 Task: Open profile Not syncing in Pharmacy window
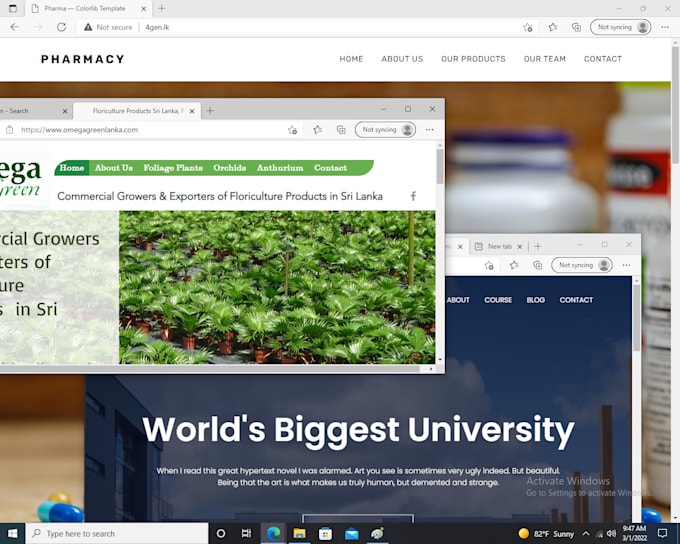click(x=621, y=27)
